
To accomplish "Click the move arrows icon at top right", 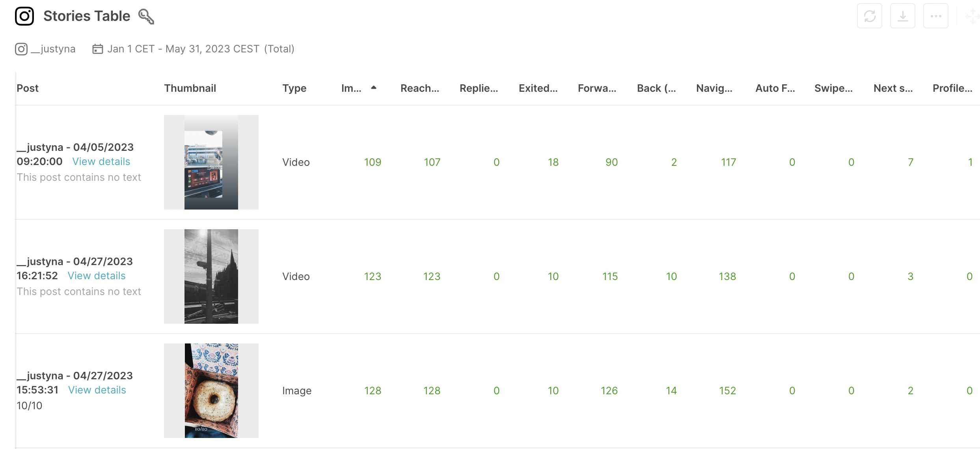I will [x=972, y=16].
